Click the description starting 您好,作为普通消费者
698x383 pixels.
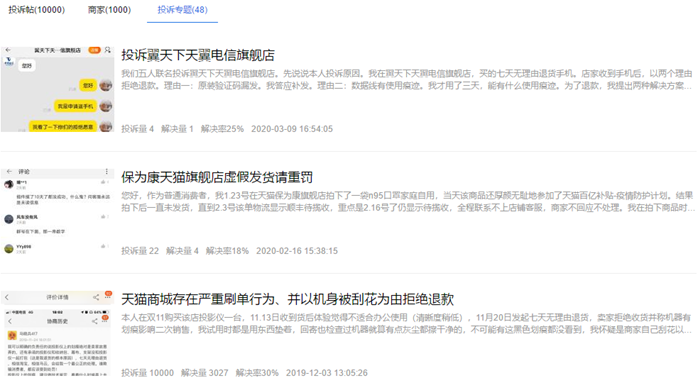[x=407, y=201]
